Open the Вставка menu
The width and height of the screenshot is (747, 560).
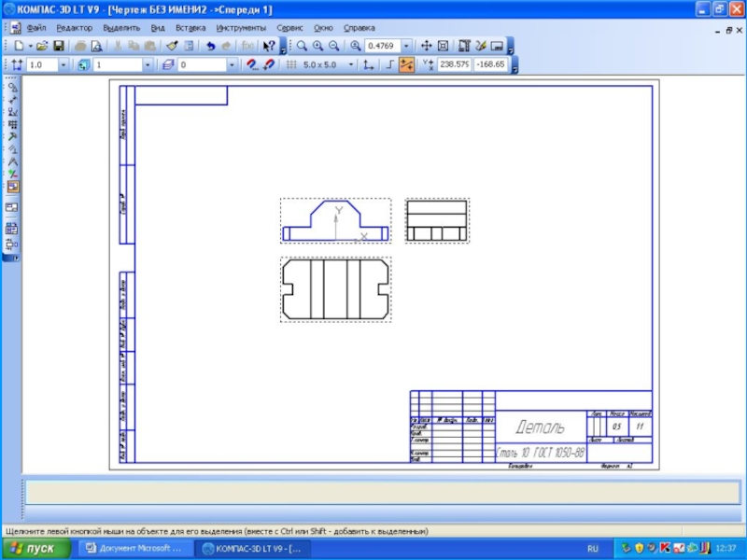click(190, 28)
